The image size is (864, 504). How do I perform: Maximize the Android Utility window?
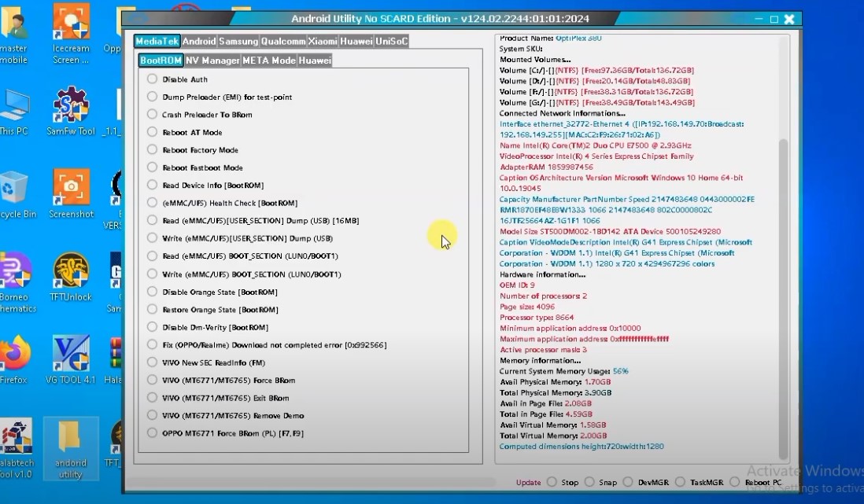[x=774, y=19]
